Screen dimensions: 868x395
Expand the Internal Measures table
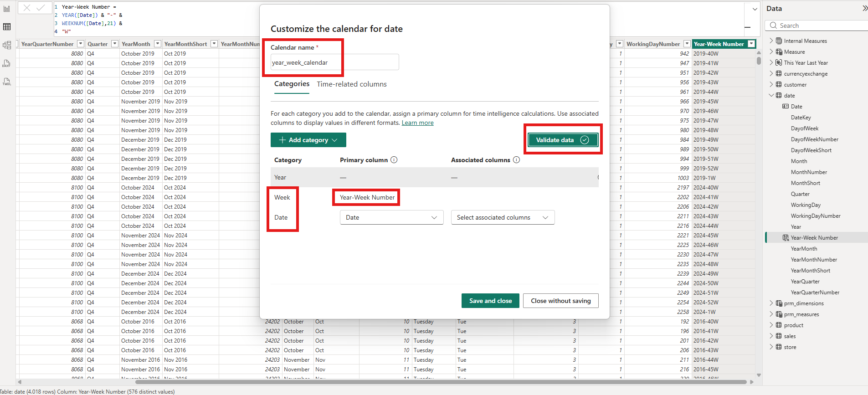(x=771, y=41)
